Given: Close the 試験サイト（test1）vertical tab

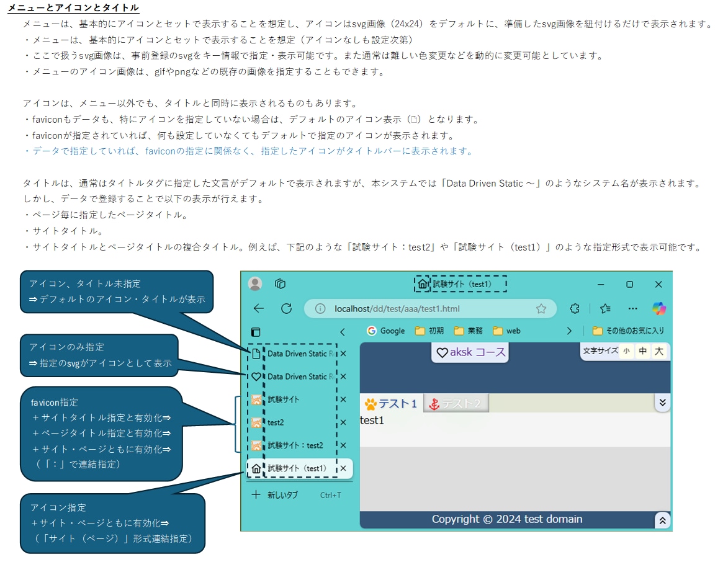Looking at the screenshot, I should click(343, 468).
